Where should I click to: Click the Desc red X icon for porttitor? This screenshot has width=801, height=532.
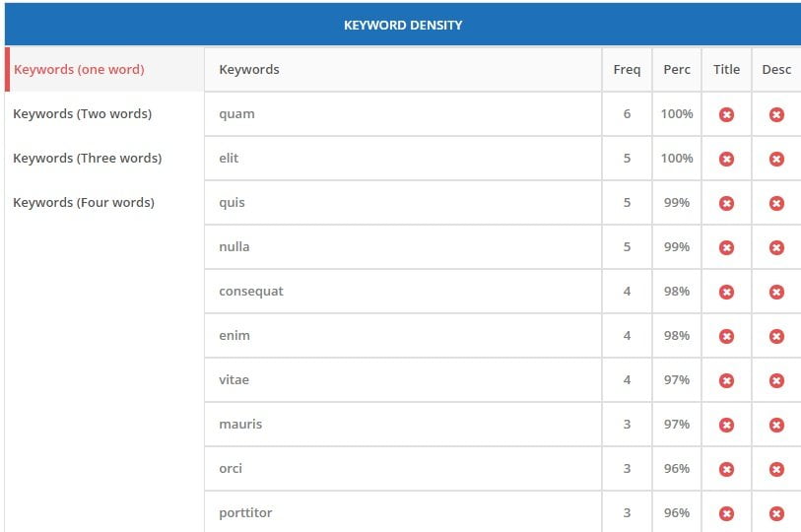776,513
